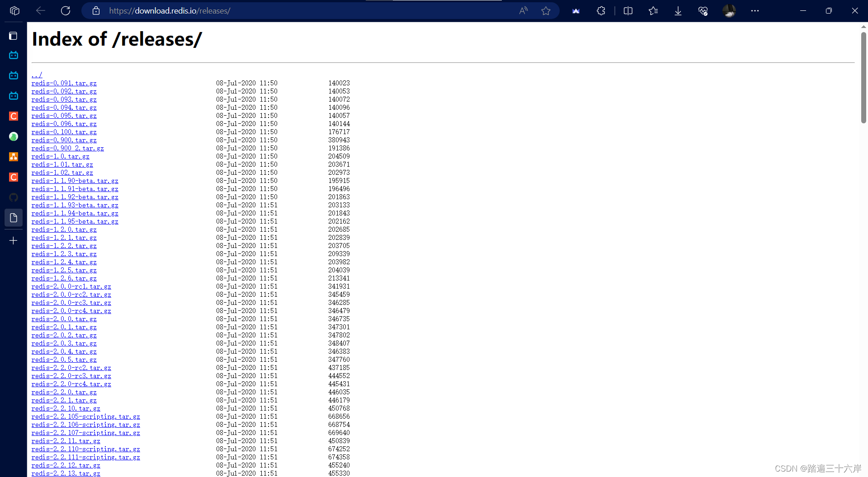This screenshot has height=477, width=868.
Task: Open the Favorites list
Action: coord(653,11)
